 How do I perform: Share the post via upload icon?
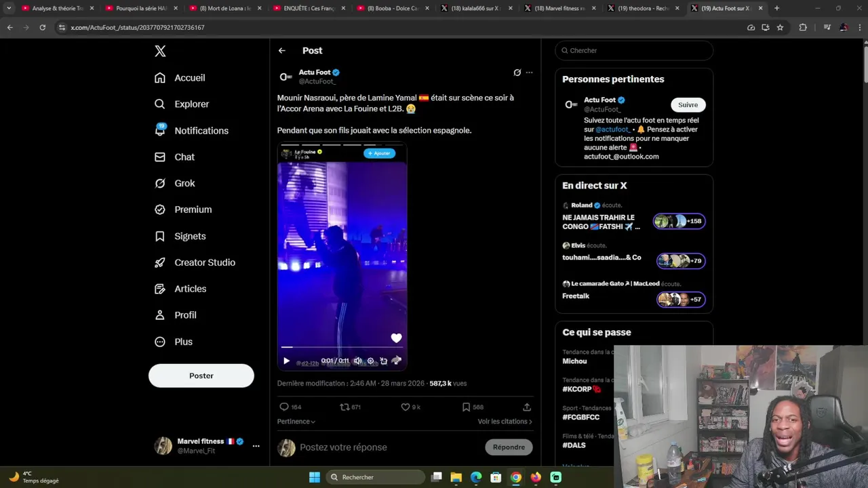527,407
